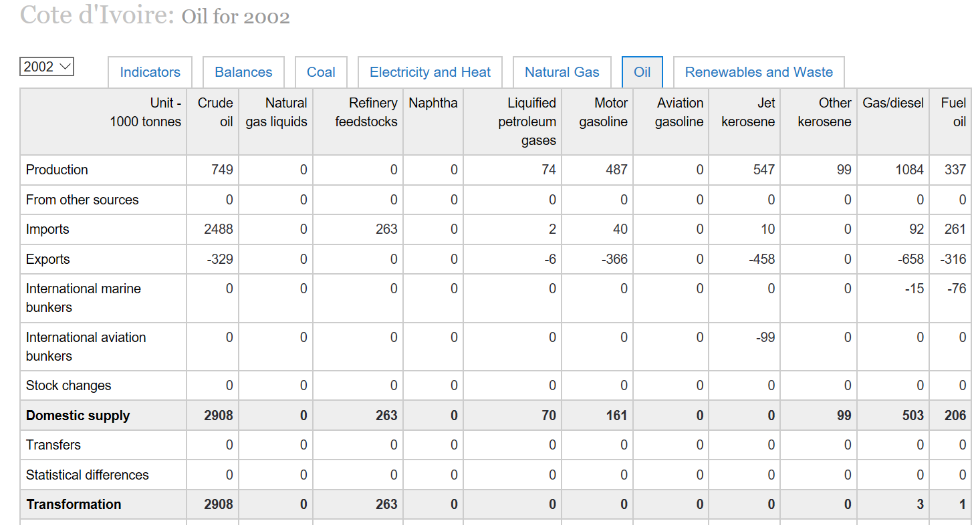Open the Balances tab

243,72
